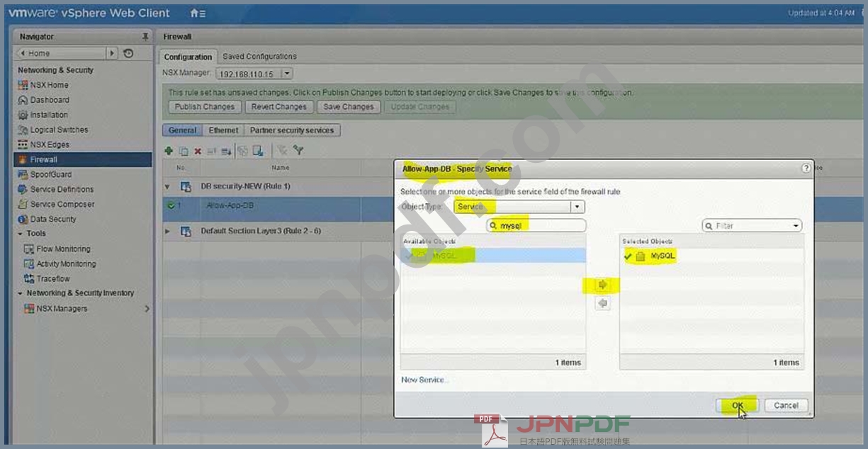868x449 pixels.
Task: Click the Default Section Layer3 icon
Action: click(186, 232)
